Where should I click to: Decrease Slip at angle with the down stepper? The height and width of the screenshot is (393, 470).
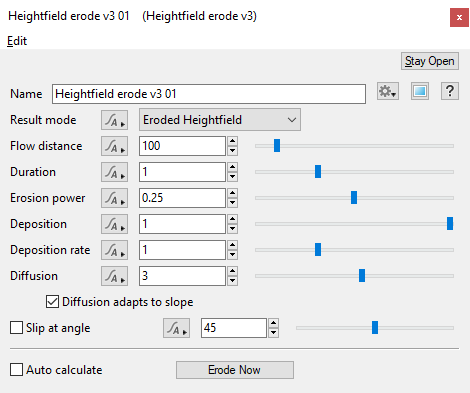pos(274,333)
